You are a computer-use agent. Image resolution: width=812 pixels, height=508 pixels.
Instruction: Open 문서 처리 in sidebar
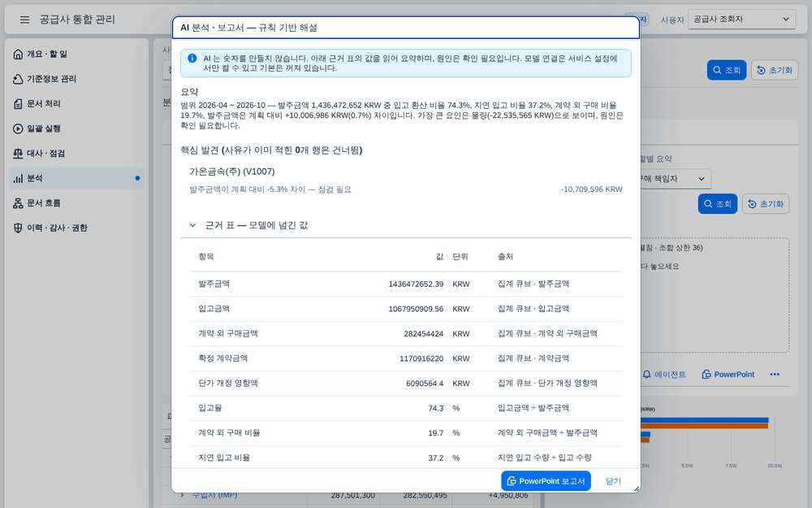76,104
